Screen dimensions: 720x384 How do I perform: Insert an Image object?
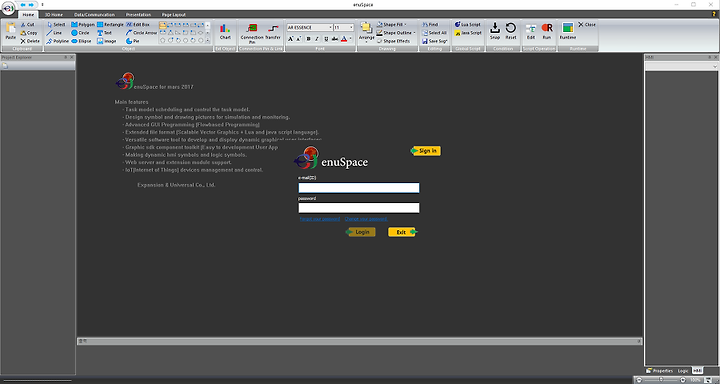click(x=107, y=41)
